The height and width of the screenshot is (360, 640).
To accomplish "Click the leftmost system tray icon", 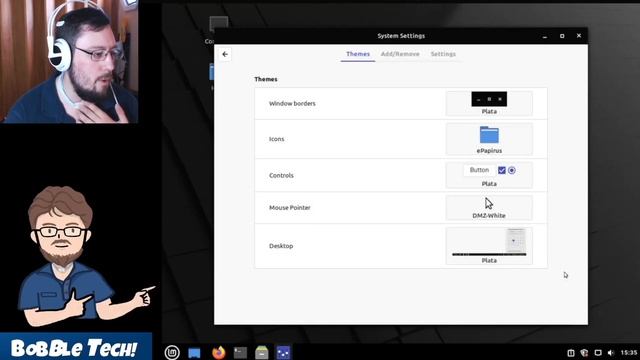I will (571, 353).
